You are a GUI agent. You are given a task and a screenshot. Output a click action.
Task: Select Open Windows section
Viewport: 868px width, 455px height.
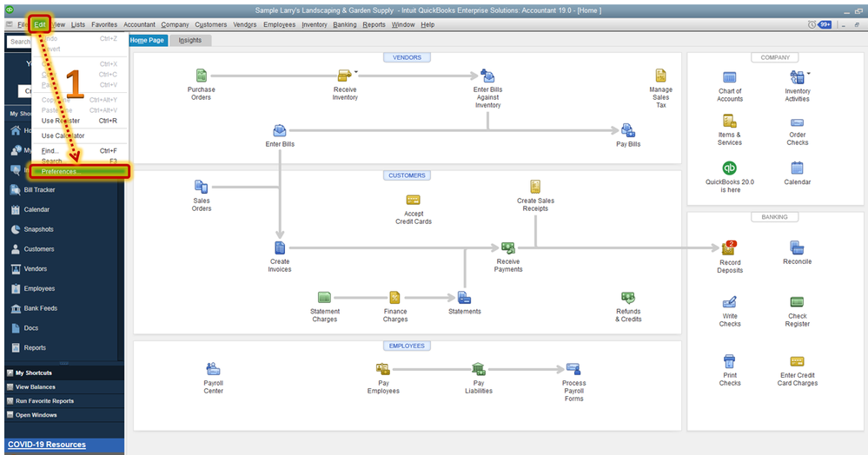[64, 415]
